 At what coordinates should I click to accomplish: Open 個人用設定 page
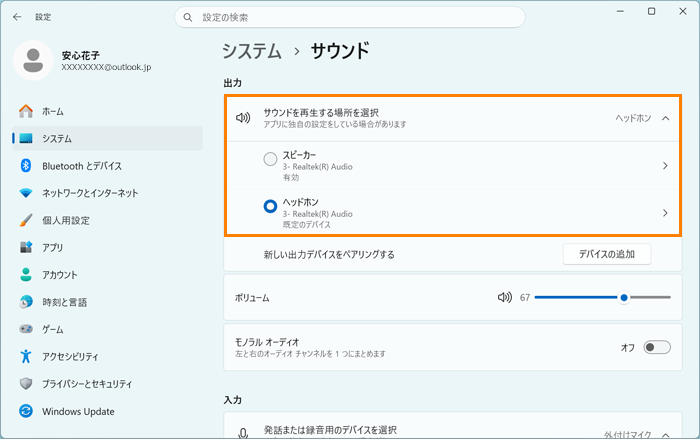pos(107,220)
